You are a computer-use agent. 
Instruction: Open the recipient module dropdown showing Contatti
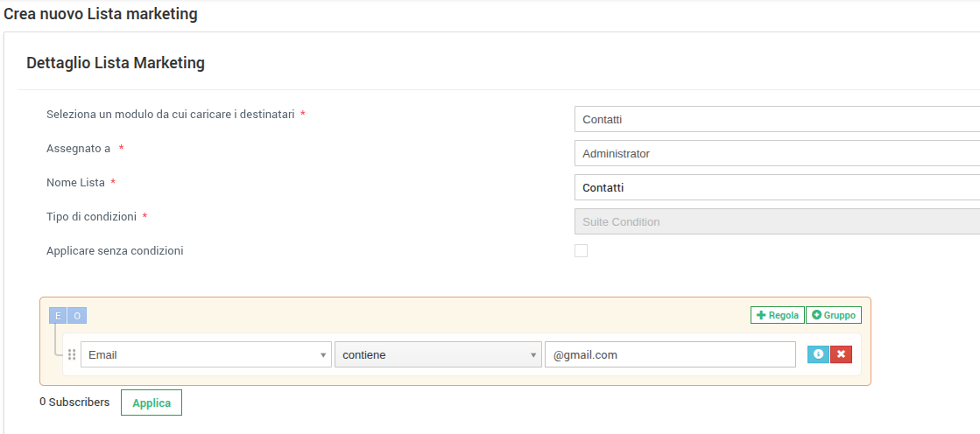pyautogui.click(x=776, y=119)
